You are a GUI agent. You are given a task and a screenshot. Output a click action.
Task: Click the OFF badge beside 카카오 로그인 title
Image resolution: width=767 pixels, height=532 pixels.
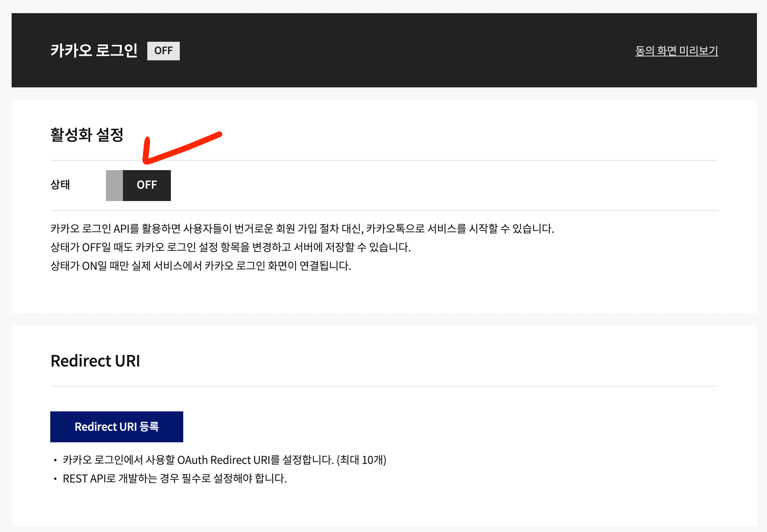tap(163, 51)
